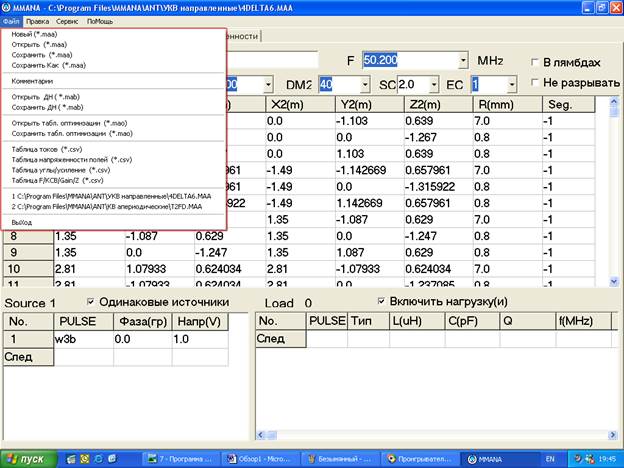The width and height of the screenshot is (624, 468).
Task: Click the highlighted 'Файл' menu
Action: 11,21
